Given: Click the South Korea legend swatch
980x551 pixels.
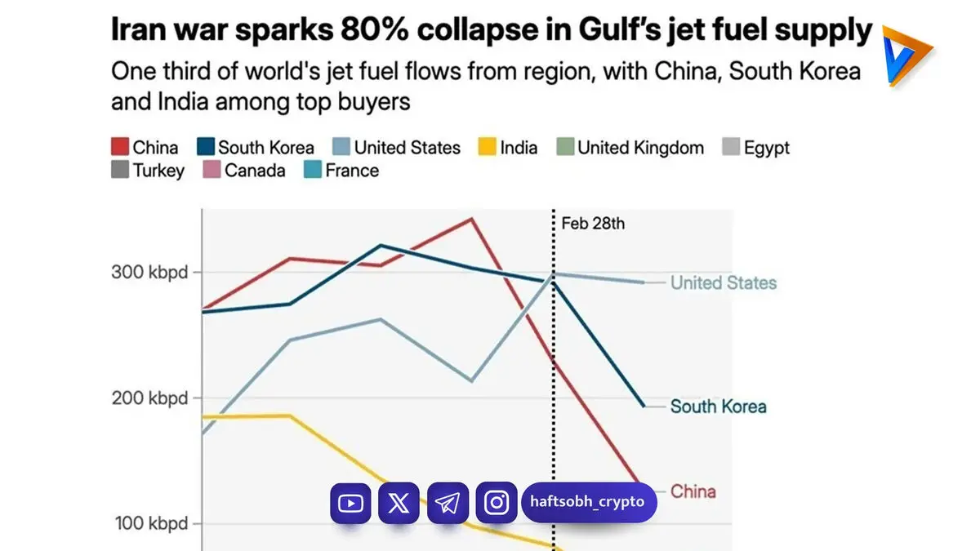Looking at the screenshot, I should tap(206, 148).
